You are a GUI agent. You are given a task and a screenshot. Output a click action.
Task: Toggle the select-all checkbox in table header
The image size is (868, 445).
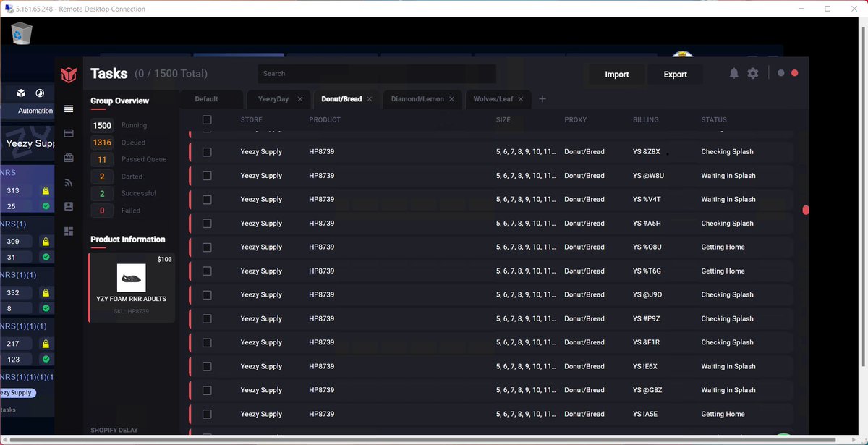click(x=207, y=120)
